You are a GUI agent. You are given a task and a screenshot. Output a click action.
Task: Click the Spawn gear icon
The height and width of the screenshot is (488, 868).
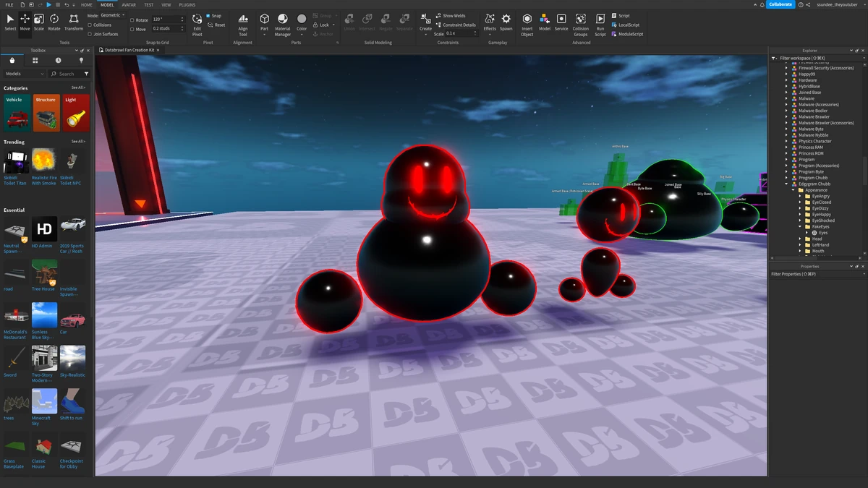(506, 22)
